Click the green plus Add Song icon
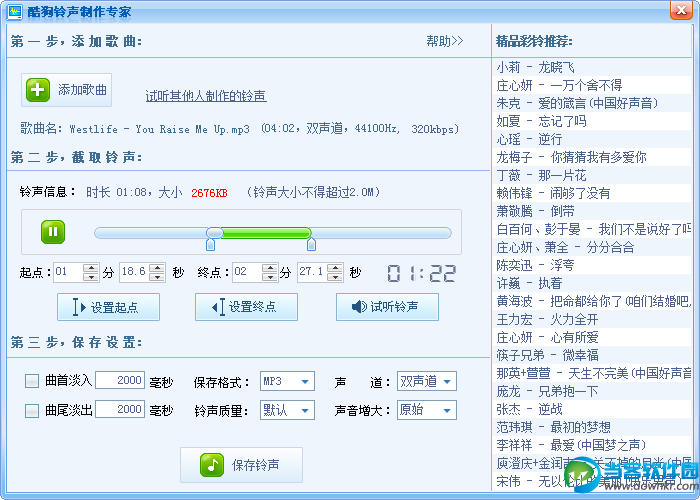The height and width of the screenshot is (500, 700). click(38, 90)
